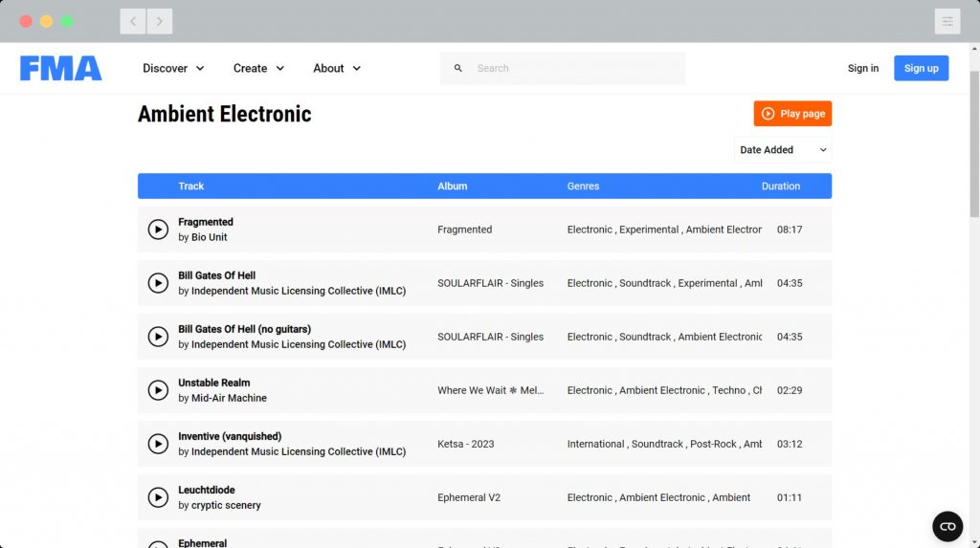Open the About dropdown menu

(x=337, y=69)
